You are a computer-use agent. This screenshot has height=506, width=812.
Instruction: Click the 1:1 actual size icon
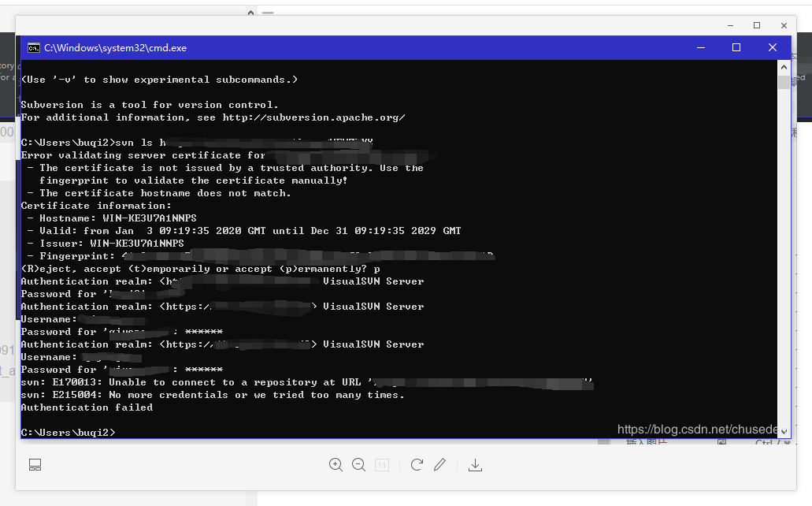[382, 465]
